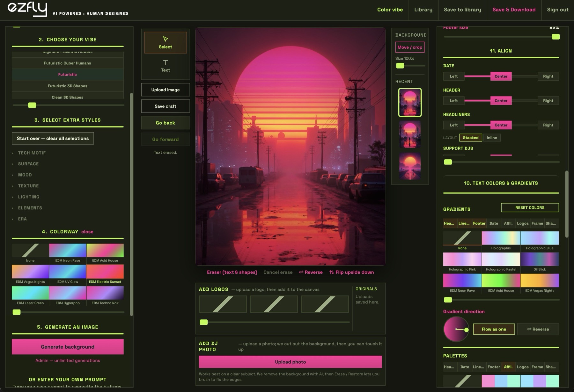Choose the Text tool
574x392 pixels.
point(165,66)
